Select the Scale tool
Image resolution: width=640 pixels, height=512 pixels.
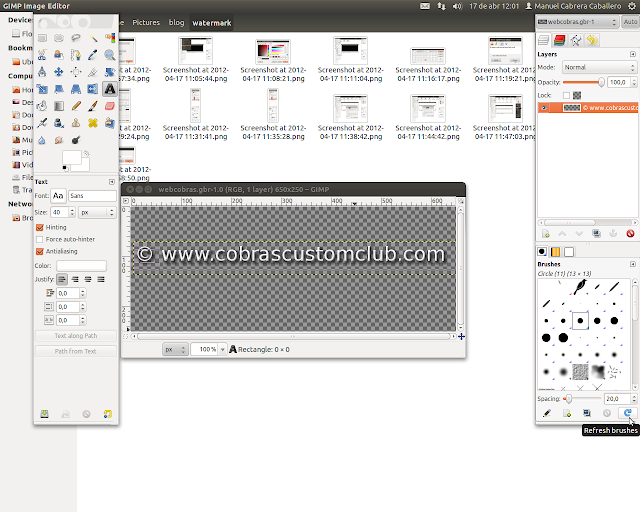pyautogui.click(x=42, y=89)
